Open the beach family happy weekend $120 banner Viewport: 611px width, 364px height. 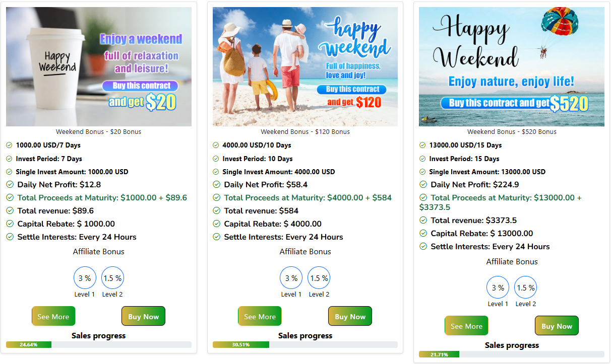click(x=305, y=66)
